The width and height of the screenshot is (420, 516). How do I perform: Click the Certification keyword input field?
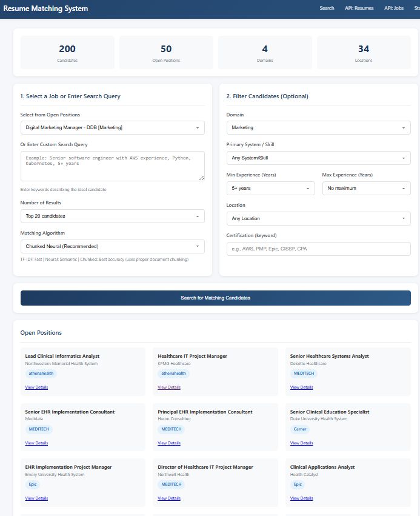(x=318, y=249)
